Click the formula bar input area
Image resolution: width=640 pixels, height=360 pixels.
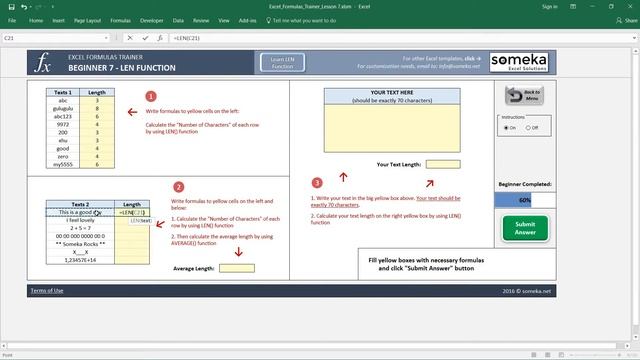(400, 38)
